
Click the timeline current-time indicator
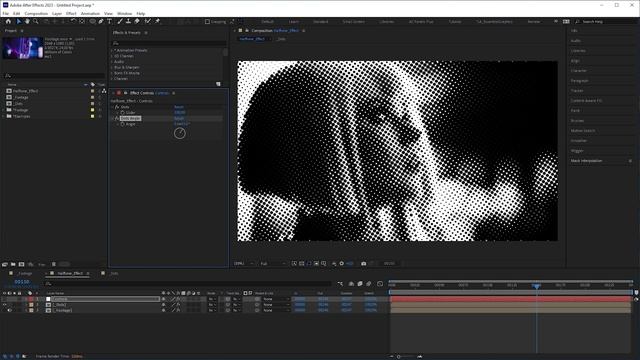536,286
